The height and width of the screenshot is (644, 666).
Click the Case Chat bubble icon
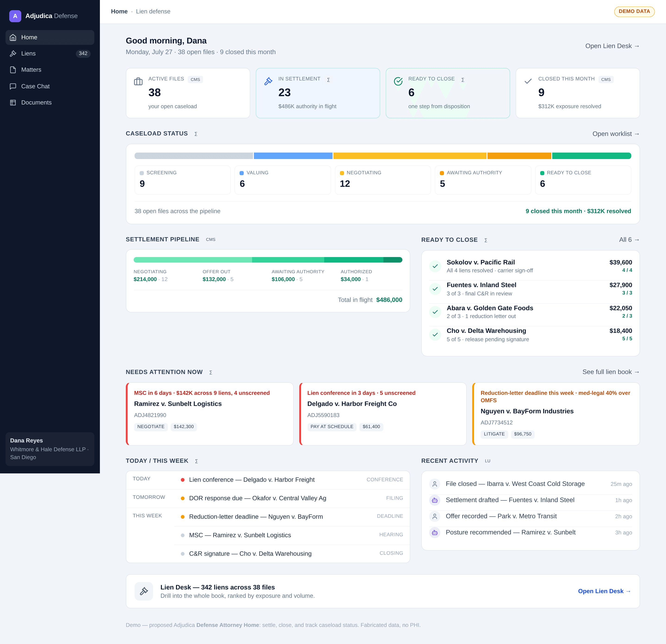pos(13,86)
